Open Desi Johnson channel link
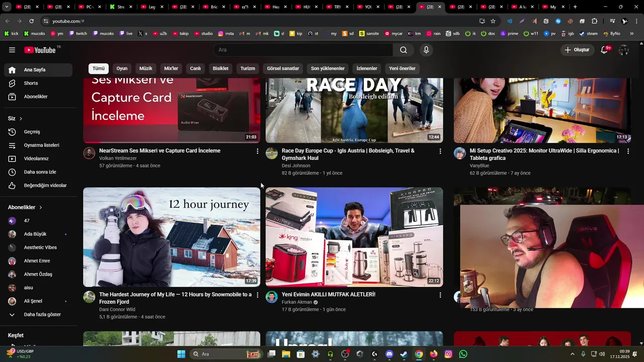 click(x=296, y=165)
